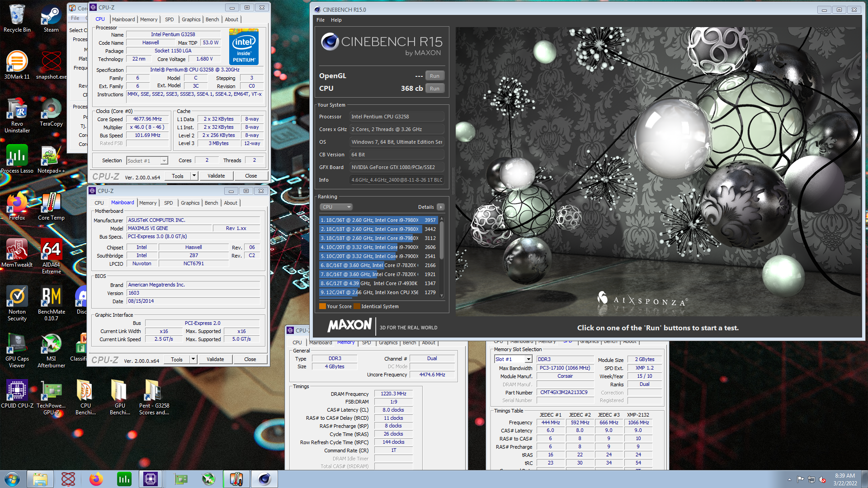Open the Recycle Bin desktop icon
868x488 pixels.
17,18
